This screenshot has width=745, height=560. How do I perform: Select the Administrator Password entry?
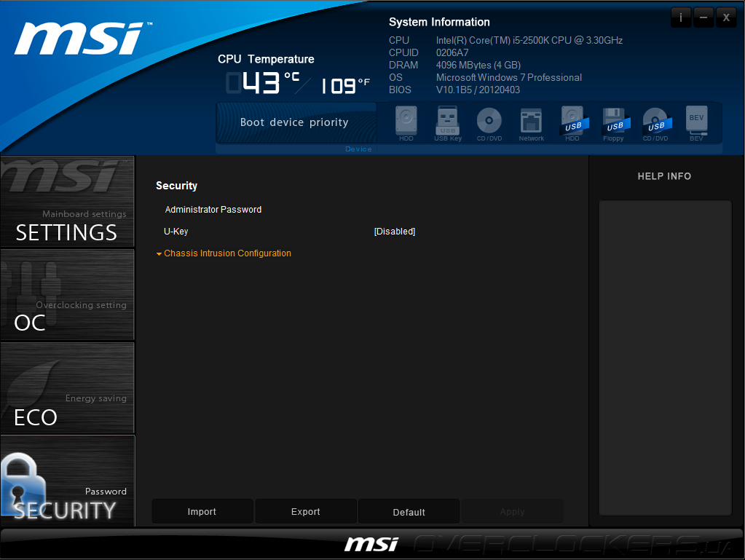[213, 210]
